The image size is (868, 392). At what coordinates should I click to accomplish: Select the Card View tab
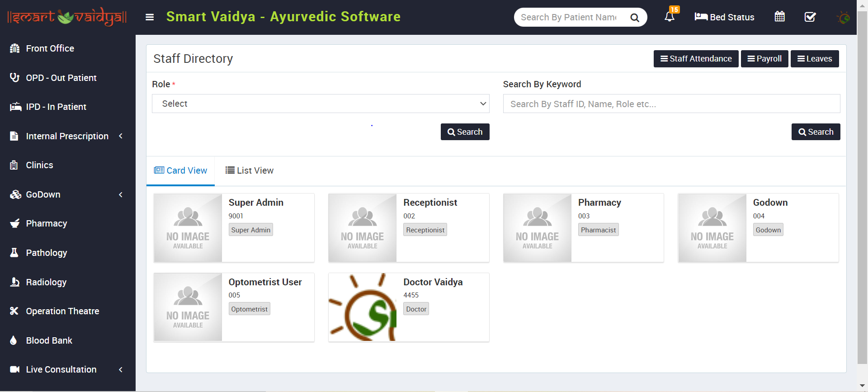pyautogui.click(x=181, y=170)
